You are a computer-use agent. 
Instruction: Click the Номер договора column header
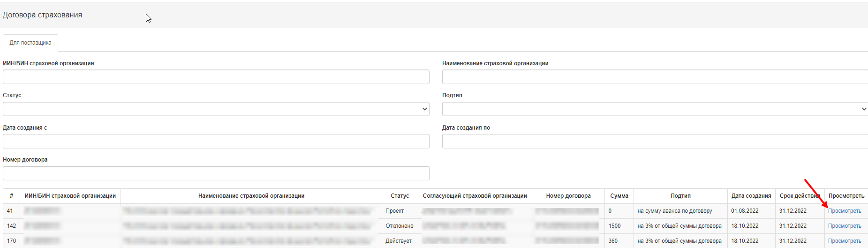pyautogui.click(x=568, y=196)
